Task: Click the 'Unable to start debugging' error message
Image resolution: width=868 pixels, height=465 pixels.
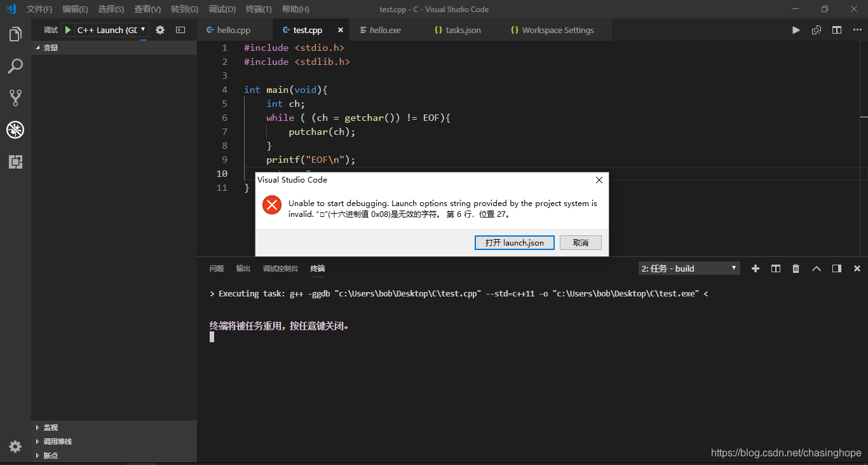Action: pos(443,209)
